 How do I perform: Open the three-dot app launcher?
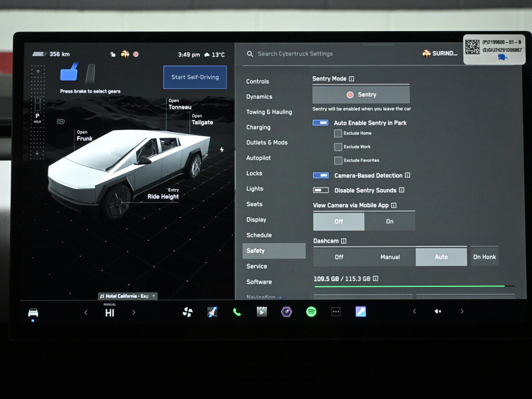(336, 312)
